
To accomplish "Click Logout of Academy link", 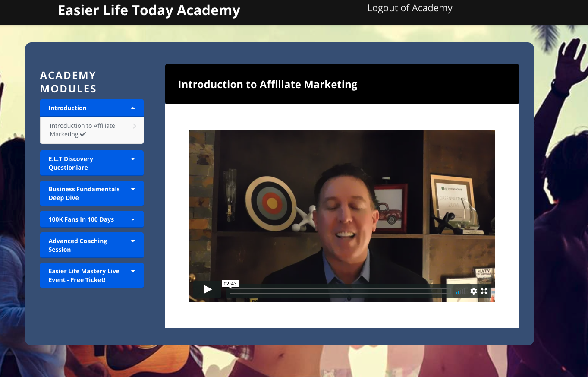I will coord(409,8).
